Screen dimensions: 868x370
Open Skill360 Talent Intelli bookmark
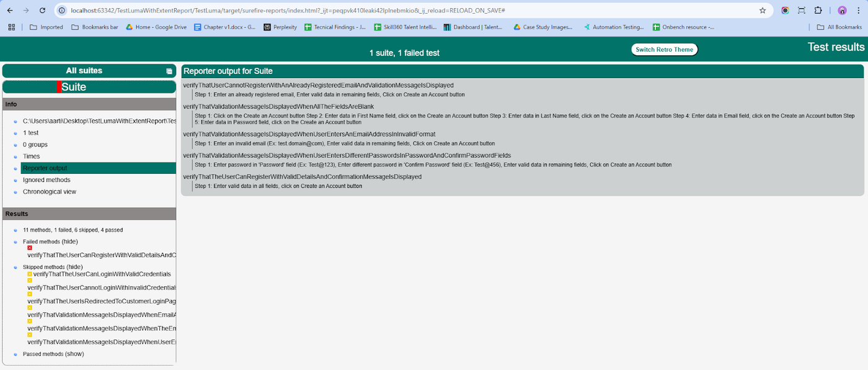coord(405,27)
